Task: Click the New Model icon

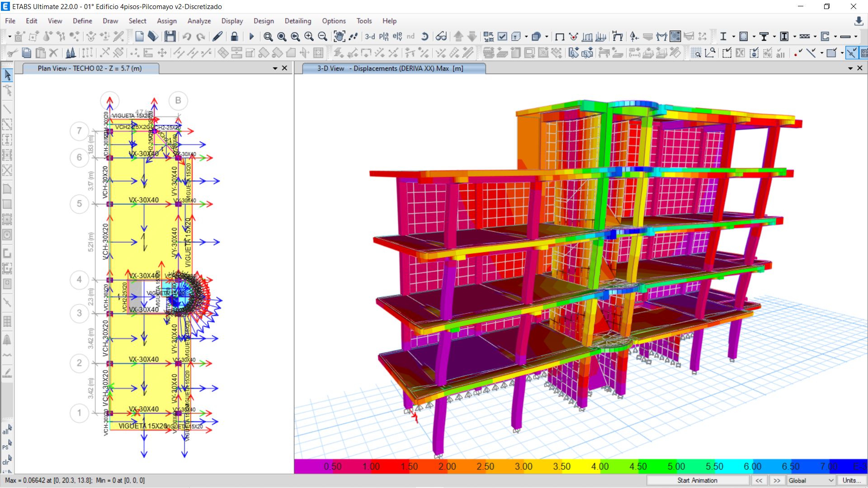Action: coord(139,37)
